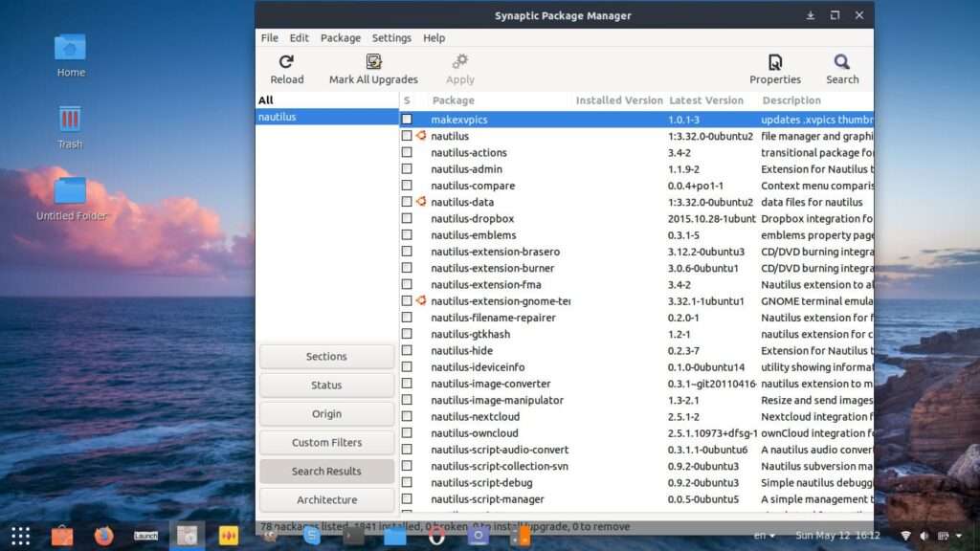Click the Search Results button
Image resolution: width=980 pixels, height=551 pixels.
point(327,471)
